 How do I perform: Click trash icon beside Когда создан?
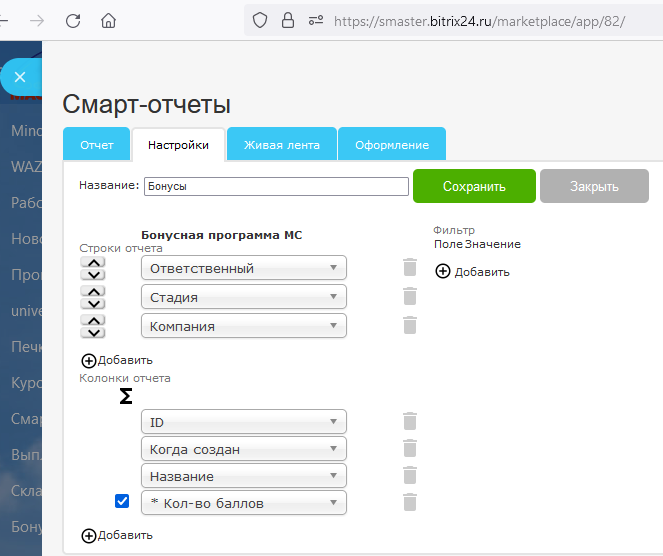pos(409,449)
